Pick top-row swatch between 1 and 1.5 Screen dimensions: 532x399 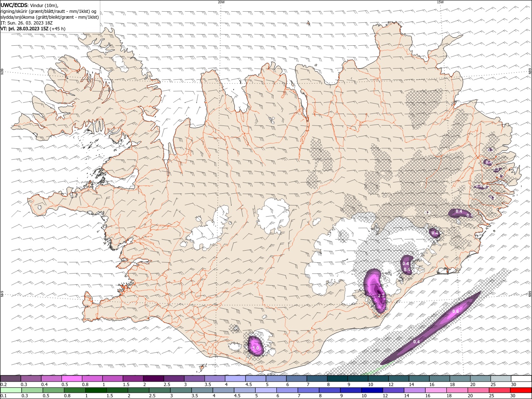tap(113, 378)
